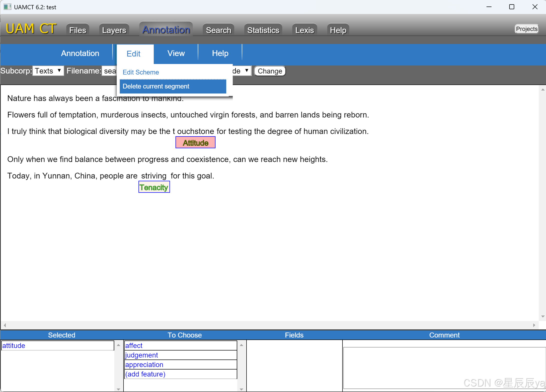Choose Delete current segment
This screenshot has width=546, height=392.
[x=156, y=86]
